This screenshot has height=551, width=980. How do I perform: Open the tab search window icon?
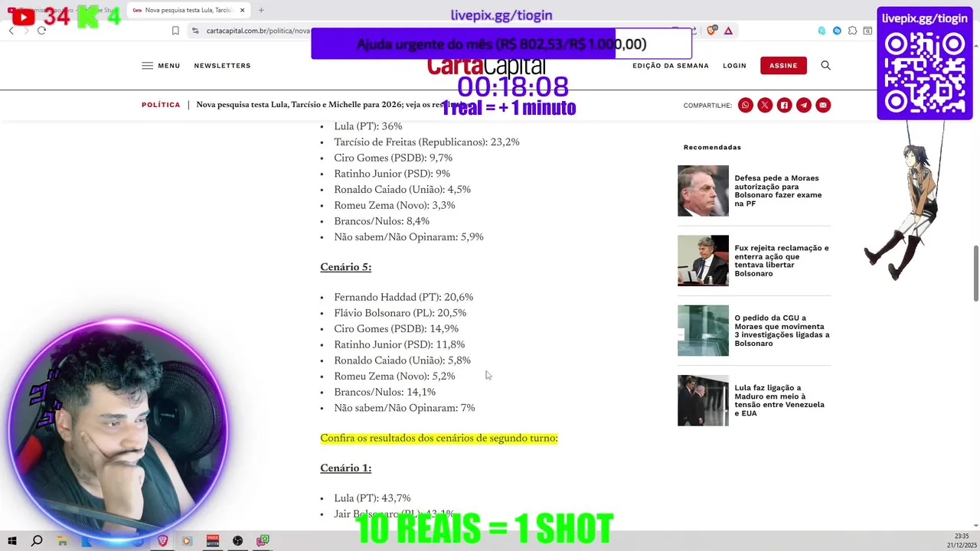[x=867, y=31]
